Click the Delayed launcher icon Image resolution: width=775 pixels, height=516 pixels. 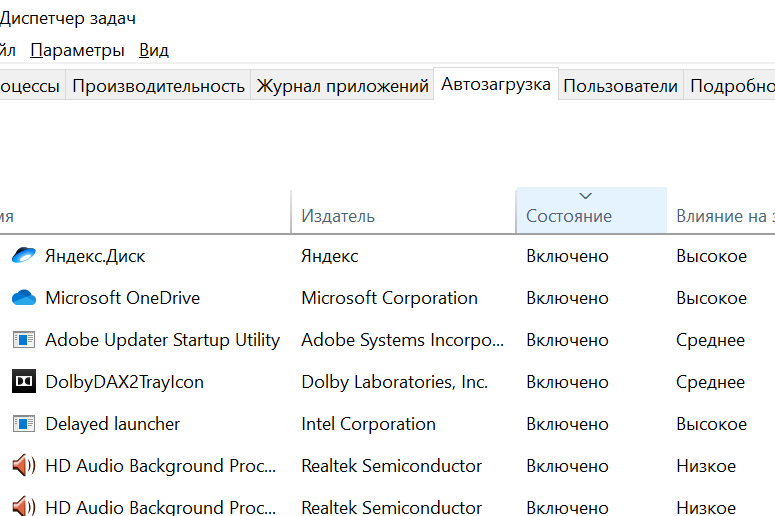tap(24, 424)
